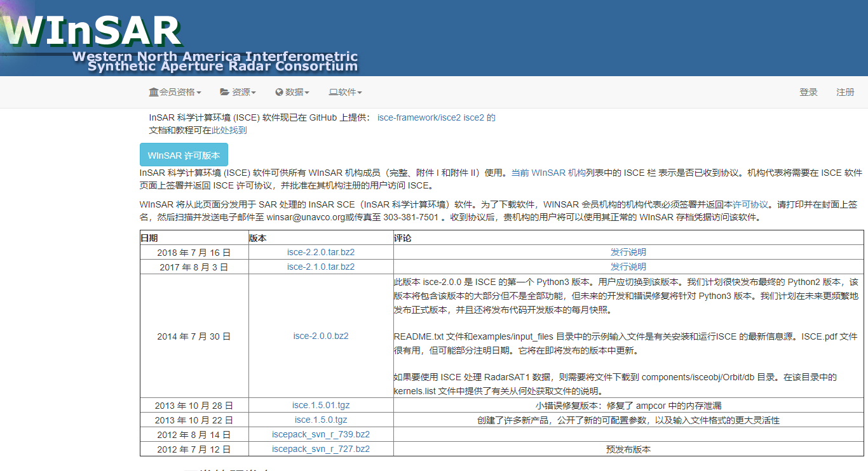Expand the 软件 dropdown caret
The image size is (868, 471).
coord(360,93)
